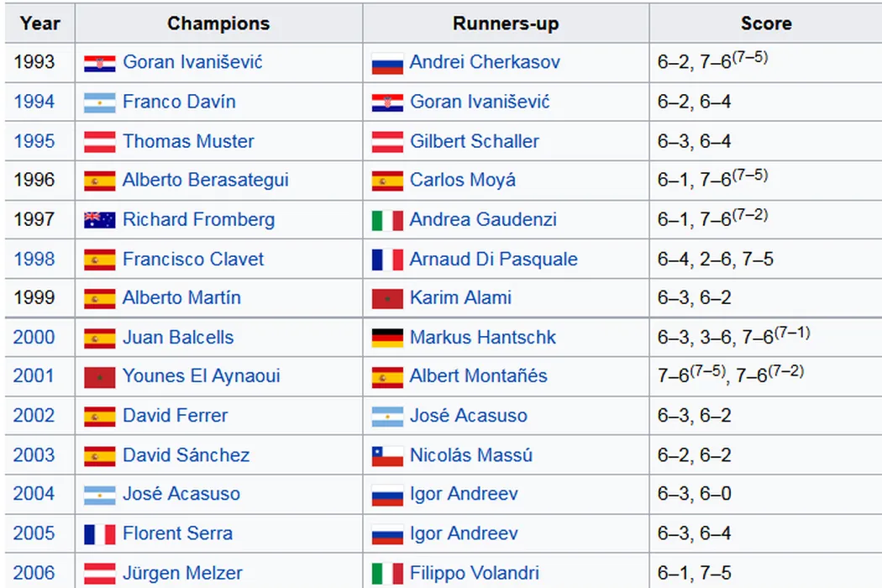Viewport: 882px width, 588px height.
Task: Click Australian flag beside Richard Fromberg
Action: [x=99, y=220]
